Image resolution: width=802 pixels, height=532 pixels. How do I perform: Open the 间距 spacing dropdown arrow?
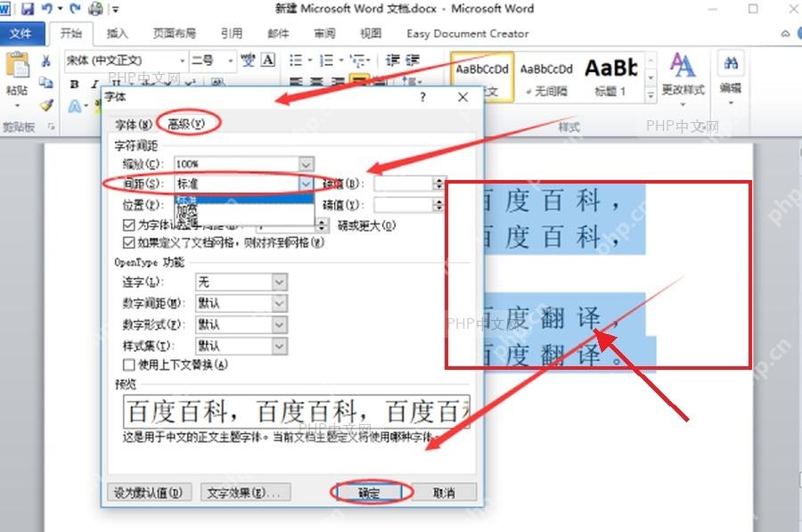306,184
